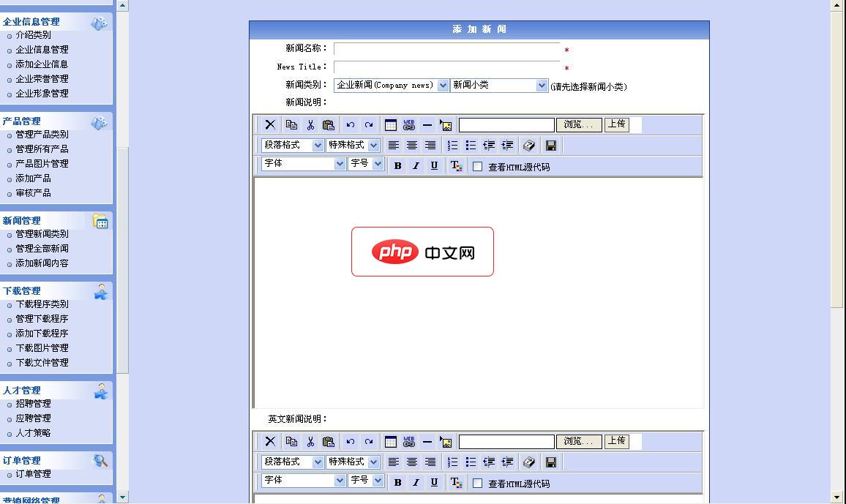Click the Save icon in the editor toolbar
The width and height of the screenshot is (846, 504).
point(550,145)
